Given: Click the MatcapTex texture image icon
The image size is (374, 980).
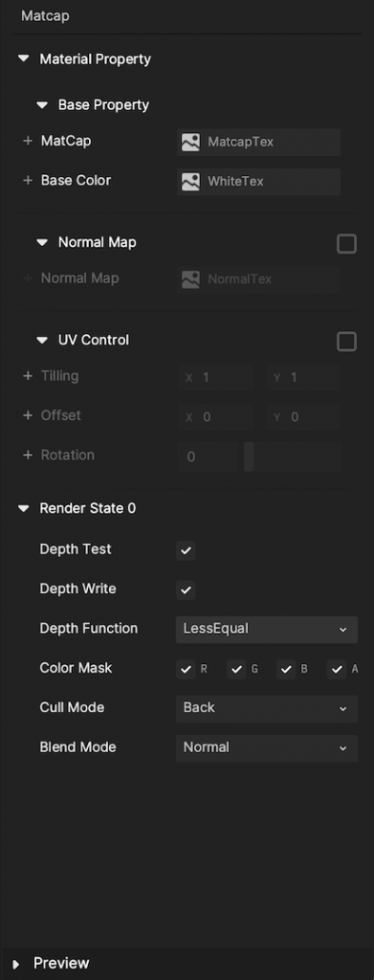Looking at the screenshot, I should (x=190, y=143).
